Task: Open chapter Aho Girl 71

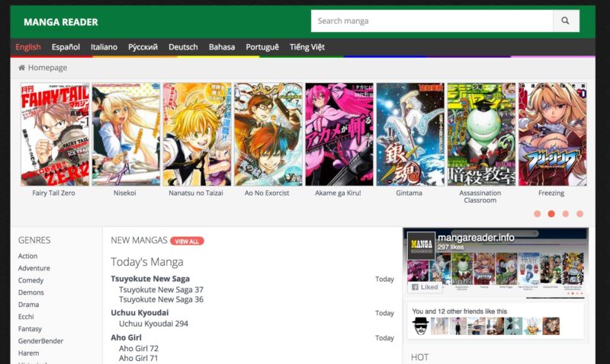Action: click(139, 358)
